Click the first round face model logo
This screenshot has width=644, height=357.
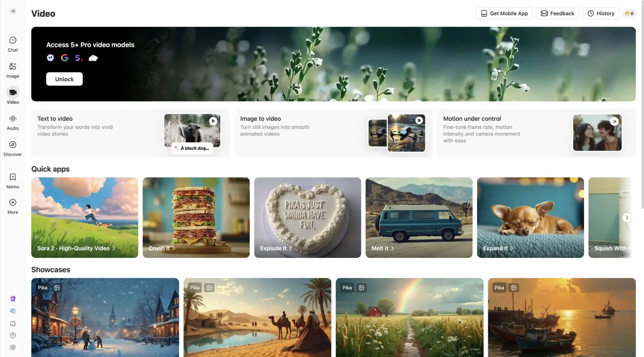tap(50, 58)
